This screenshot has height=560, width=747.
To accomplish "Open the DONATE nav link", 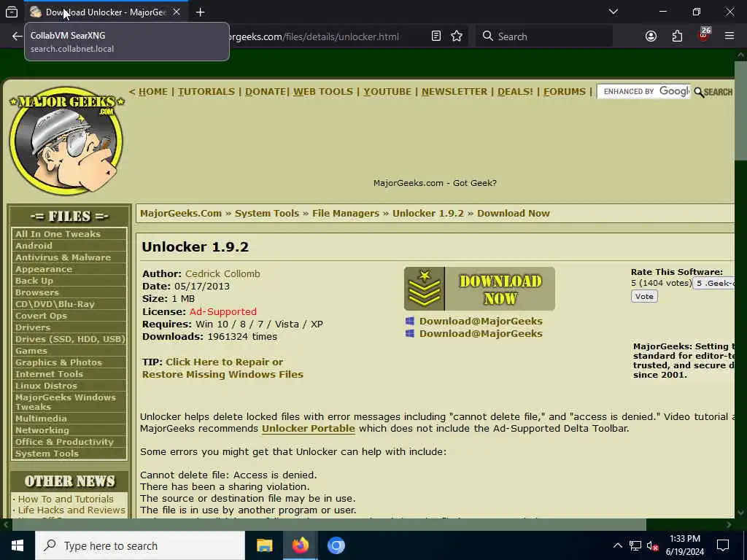I will point(266,91).
